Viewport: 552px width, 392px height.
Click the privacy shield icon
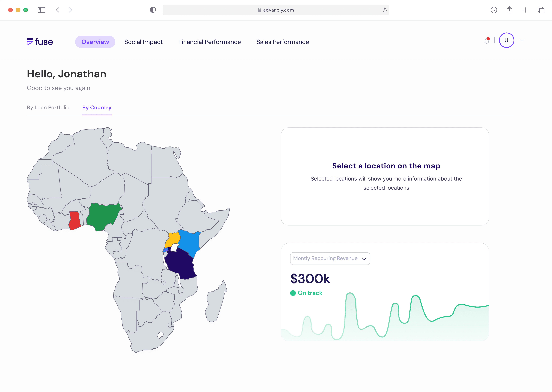[153, 10]
